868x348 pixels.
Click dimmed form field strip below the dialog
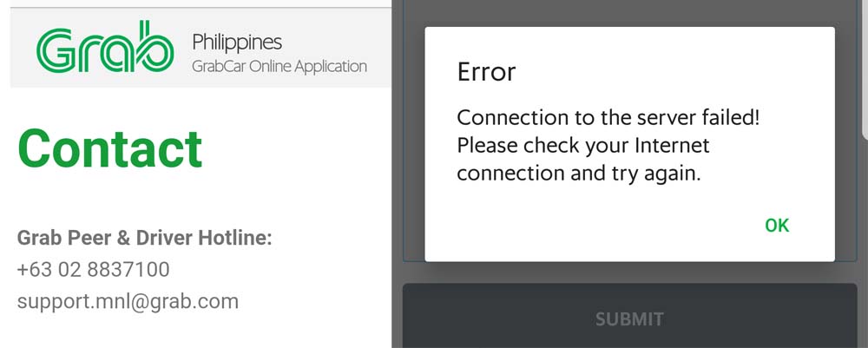point(629,271)
